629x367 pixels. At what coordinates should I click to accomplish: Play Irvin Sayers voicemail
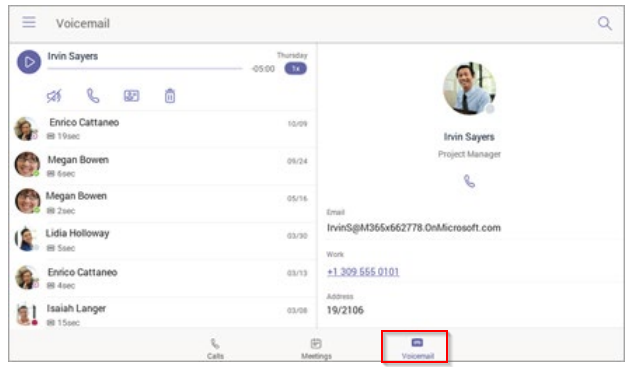coord(29,62)
